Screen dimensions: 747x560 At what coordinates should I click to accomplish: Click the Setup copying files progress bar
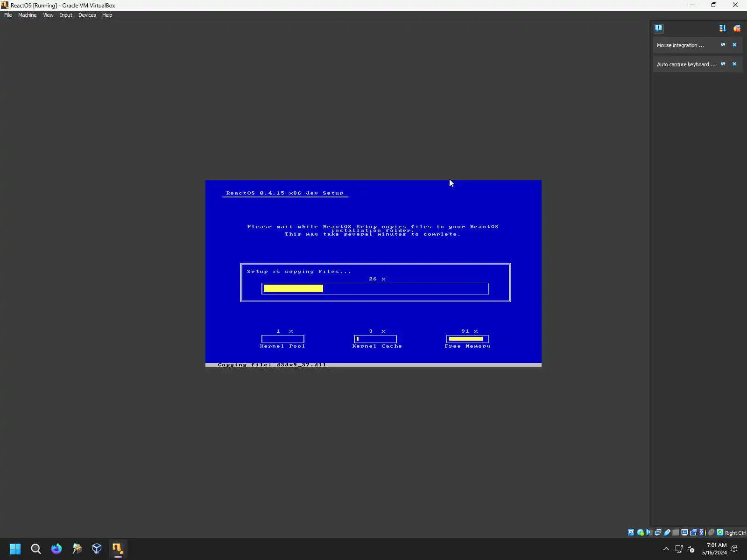(375, 288)
